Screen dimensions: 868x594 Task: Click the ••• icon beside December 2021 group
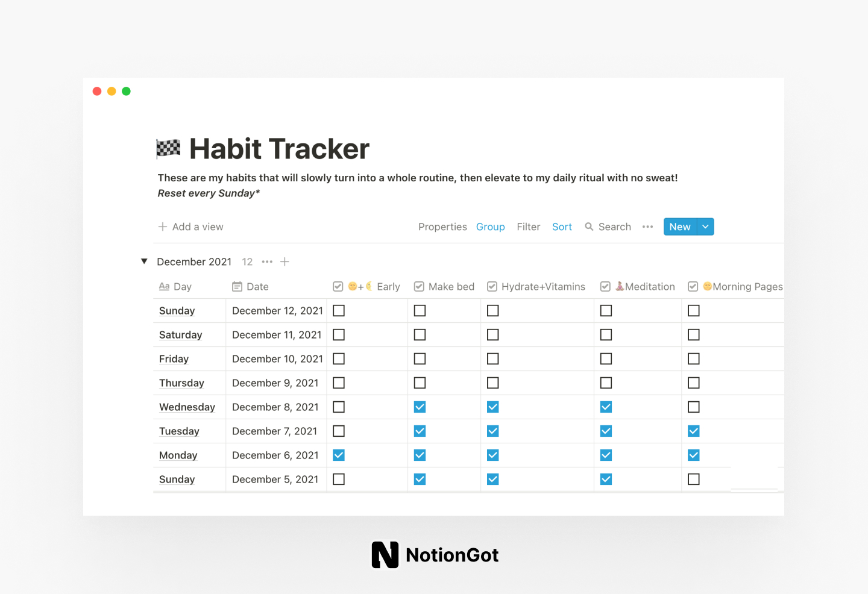tap(267, 261)
